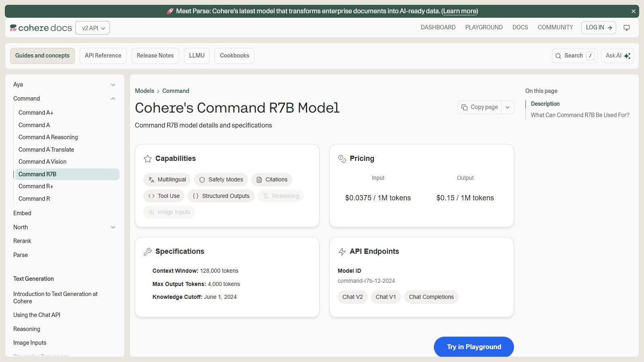Screen dimensions: 644x362
Task: Click Command breadcrumb link
Action: coord(175,91)
